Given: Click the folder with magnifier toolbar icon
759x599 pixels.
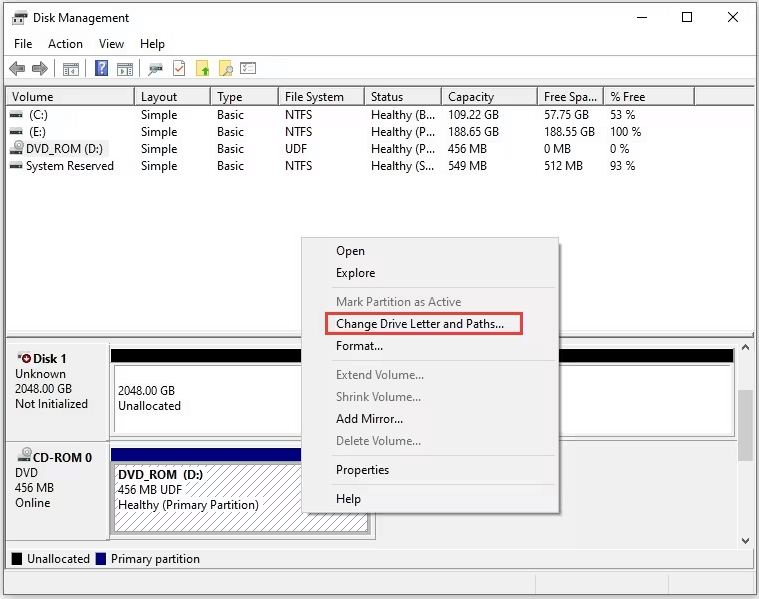Looking at the screenshot, I should (226, 69).
